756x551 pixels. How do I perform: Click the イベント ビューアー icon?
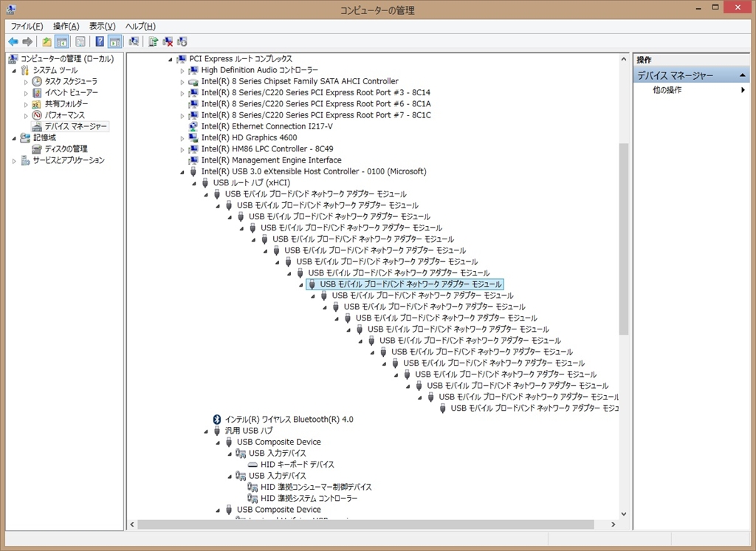click(x=37, y=92)
